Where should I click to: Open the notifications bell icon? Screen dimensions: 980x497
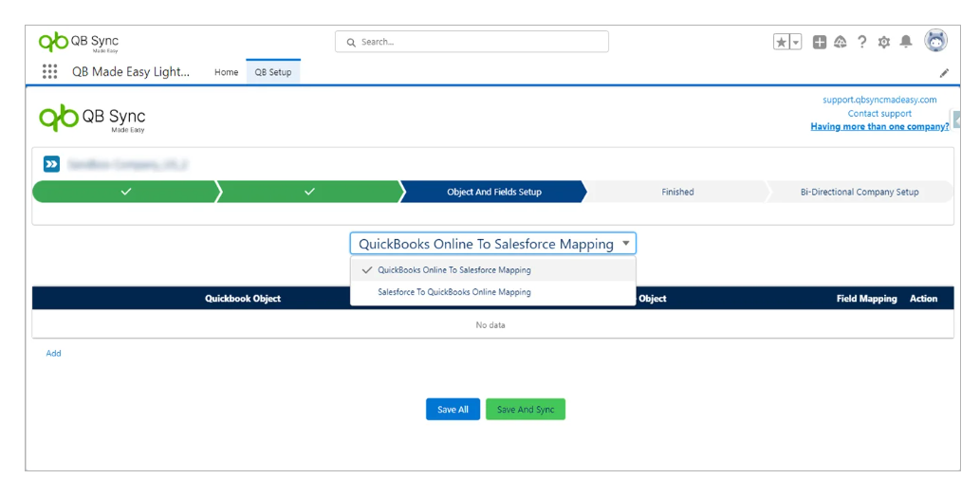point(906,42)
